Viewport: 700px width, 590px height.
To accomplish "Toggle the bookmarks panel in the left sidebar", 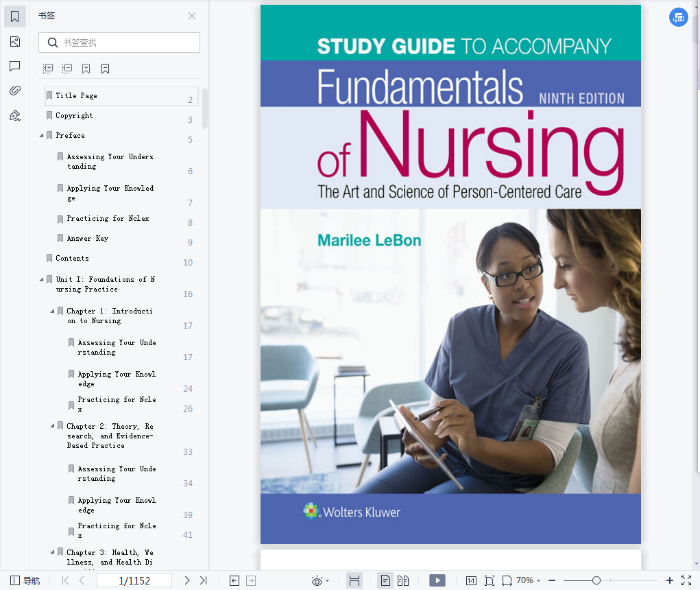I will [x=14, y=17].
